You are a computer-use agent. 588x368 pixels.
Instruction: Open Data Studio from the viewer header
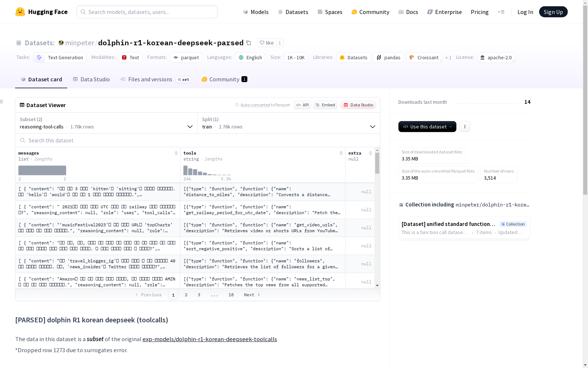pyautogui.click(x=358, y=105)
